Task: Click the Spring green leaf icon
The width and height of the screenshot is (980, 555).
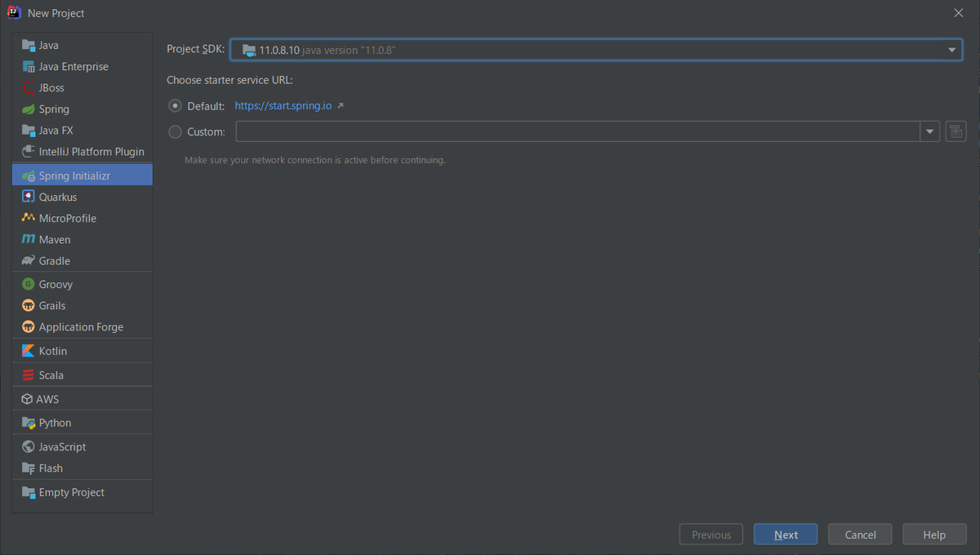Action: [x=29, y=109]
